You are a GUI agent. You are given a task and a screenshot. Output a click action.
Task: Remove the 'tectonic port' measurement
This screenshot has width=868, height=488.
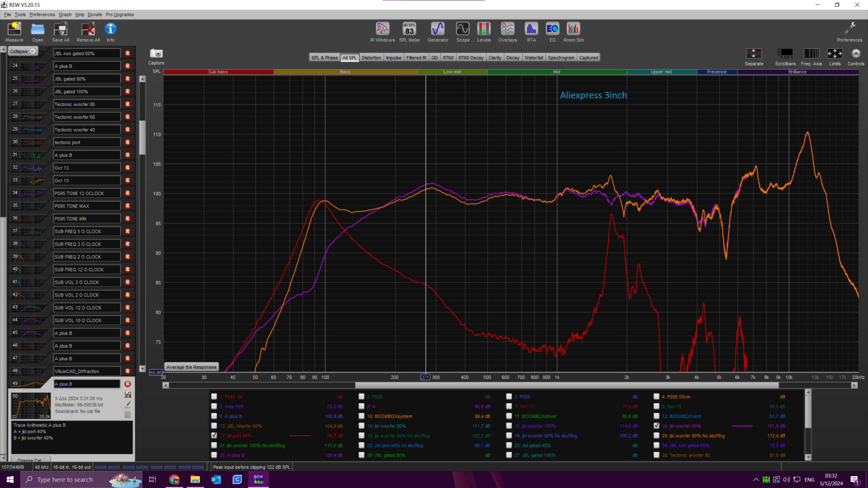coord(128,142)
